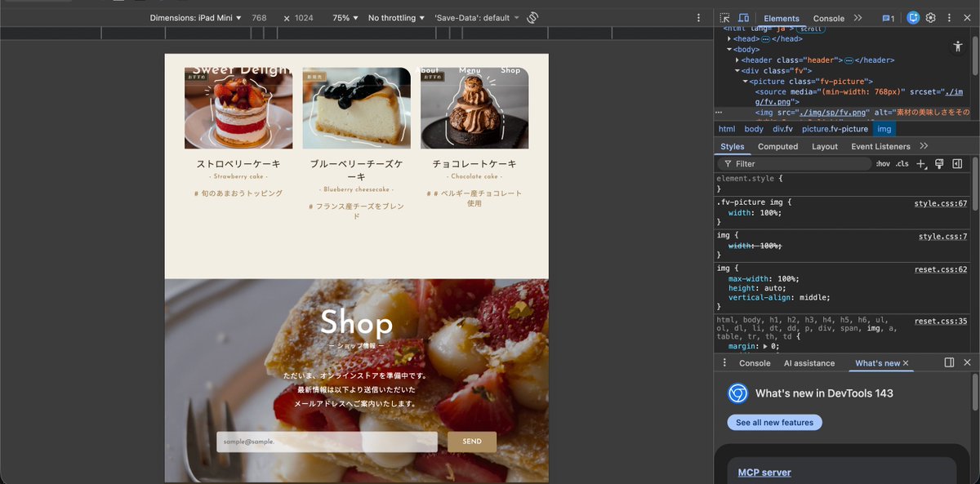Image resolution: width=980 pixels, height=484 pixels.
Task: Rotate the device orientation icon
Action: pyautogui.click(x=532, y=17)
